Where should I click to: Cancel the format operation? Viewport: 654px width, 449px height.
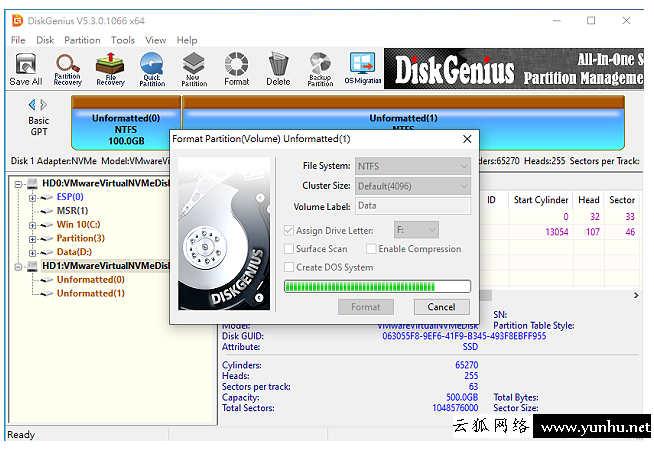(442, 307)
